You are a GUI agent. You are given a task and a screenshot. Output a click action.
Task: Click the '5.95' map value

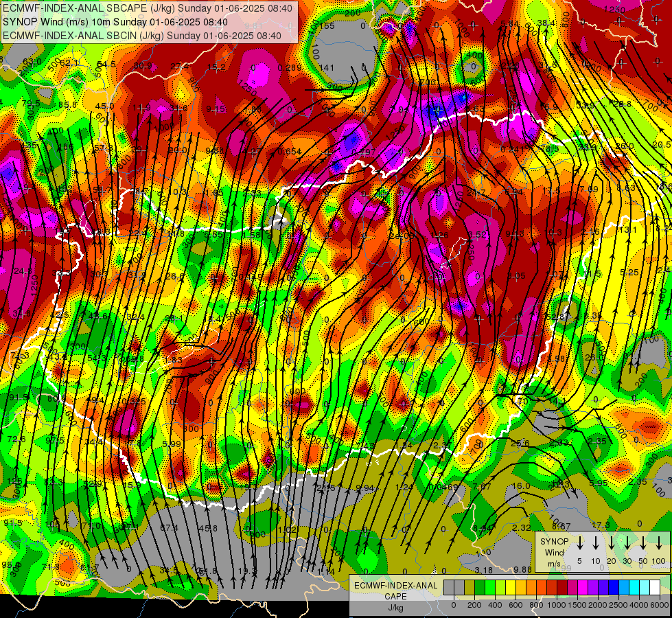pos(599,483)
